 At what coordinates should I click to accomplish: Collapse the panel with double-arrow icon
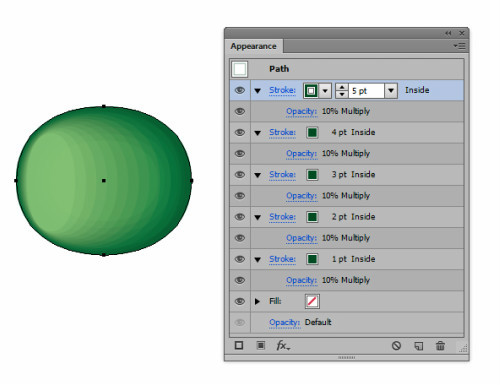point(448,33)
